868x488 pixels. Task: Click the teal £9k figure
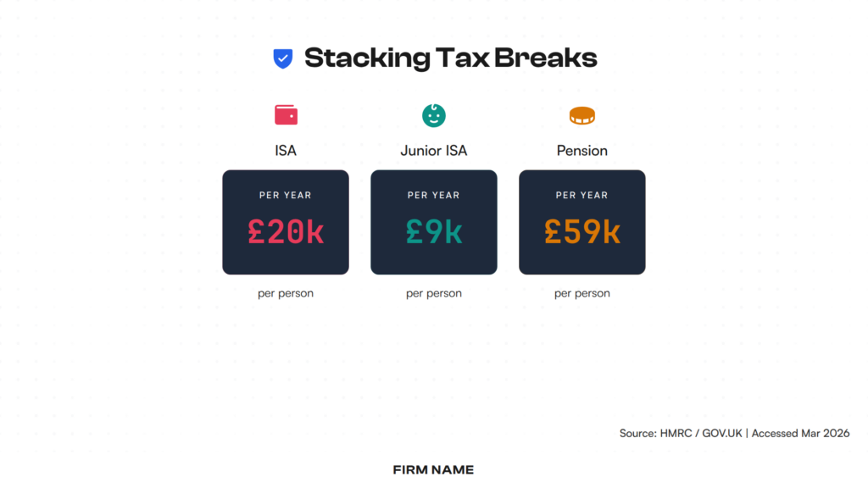(433, 231)
